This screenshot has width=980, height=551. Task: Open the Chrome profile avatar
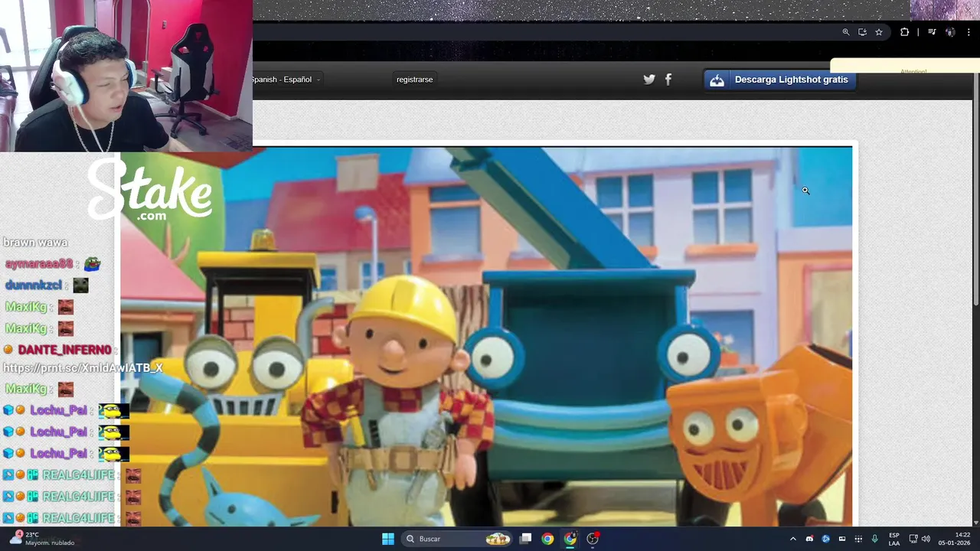(950, 32)
